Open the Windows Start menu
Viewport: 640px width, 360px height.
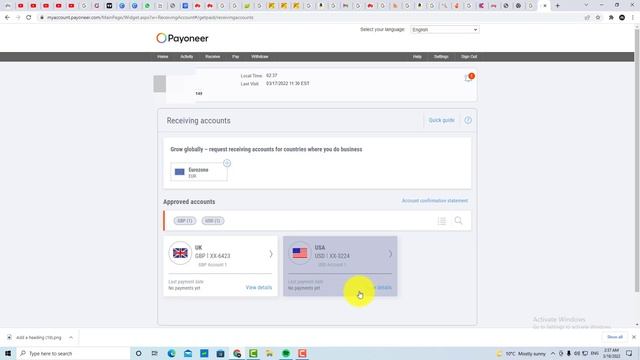click(8, 353)
